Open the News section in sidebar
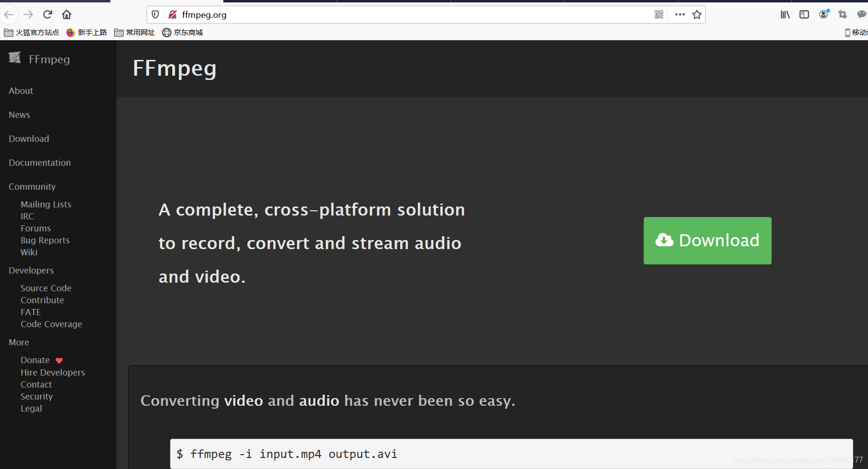Image resolution: width=868 pixels, height=469 pixels. click(x=19, y=114)
